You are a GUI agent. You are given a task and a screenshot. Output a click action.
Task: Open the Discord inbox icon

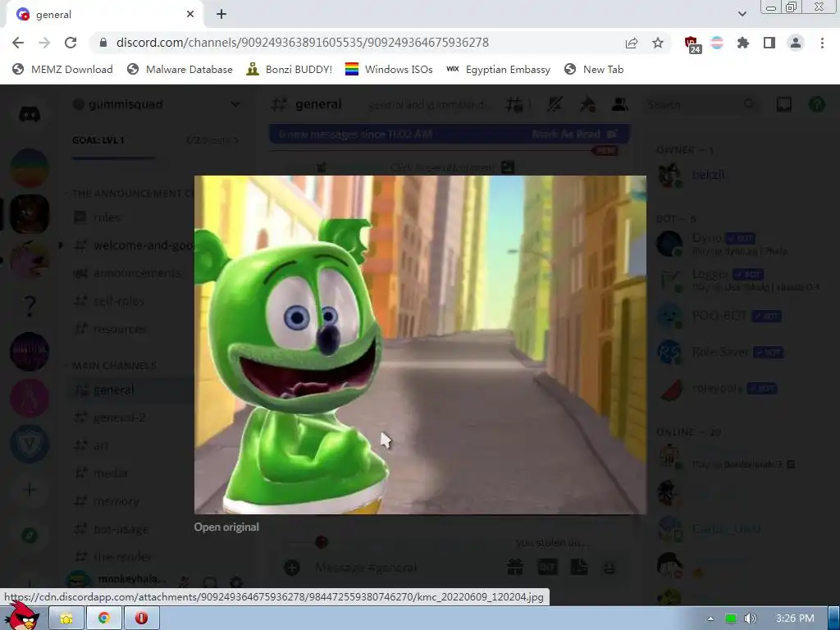(784, 104)
